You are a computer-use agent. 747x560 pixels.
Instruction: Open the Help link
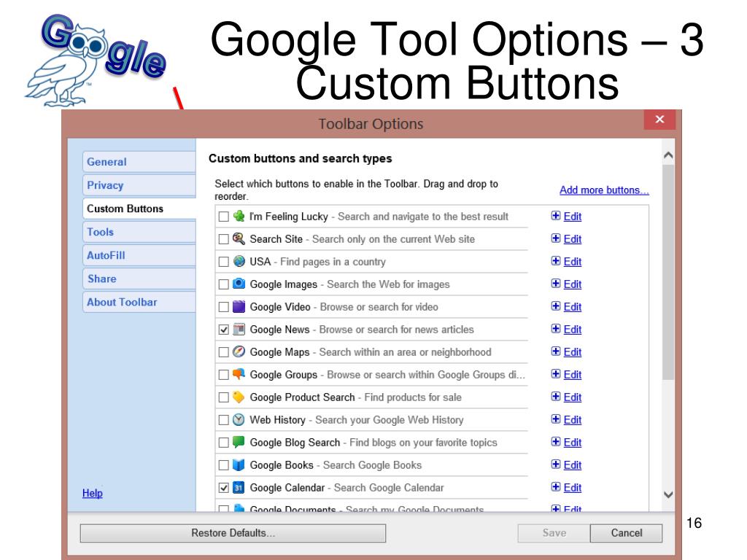pyautogui.click(x=93, y=493)
